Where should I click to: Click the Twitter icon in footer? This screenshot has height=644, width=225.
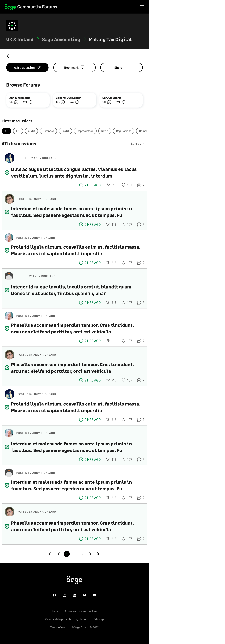84,595
